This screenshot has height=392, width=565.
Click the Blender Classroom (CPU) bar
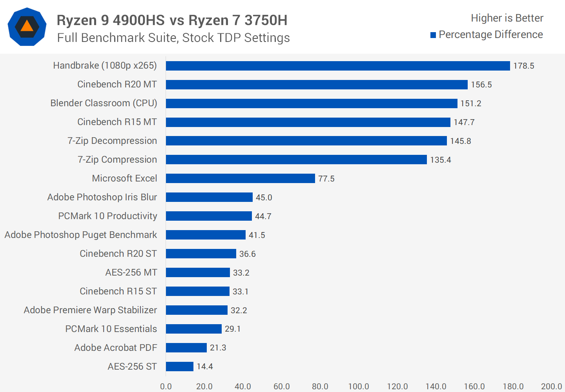[312, 103]
